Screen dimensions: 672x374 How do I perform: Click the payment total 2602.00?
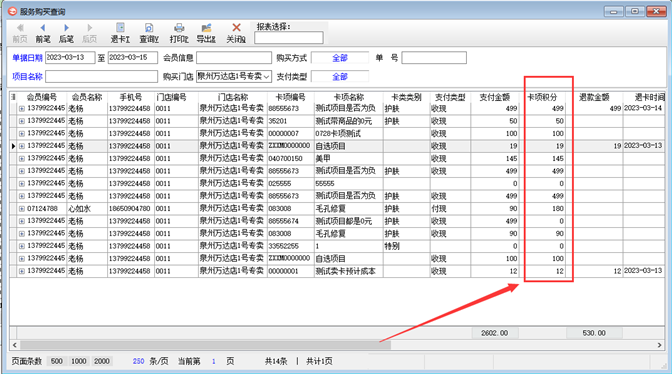(495, 333)
